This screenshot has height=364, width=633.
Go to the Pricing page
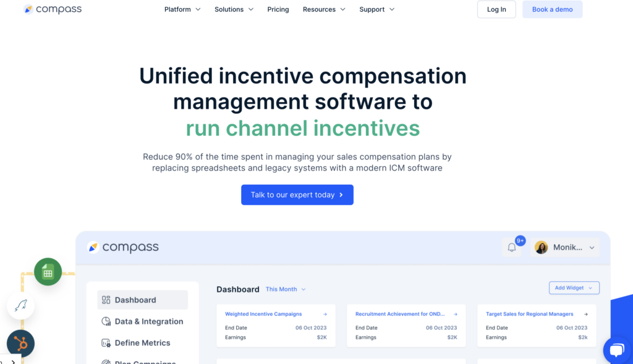pos(278,9)
